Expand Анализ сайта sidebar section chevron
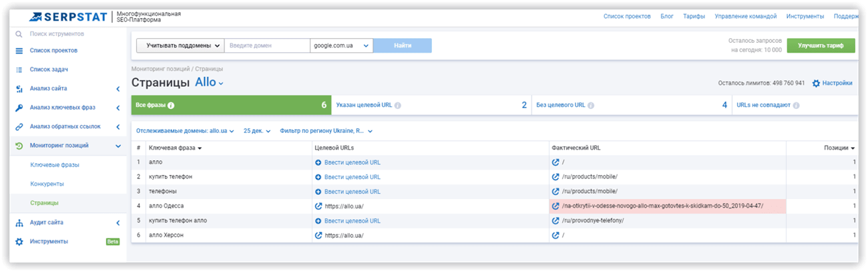The image size is (868, 272). point(118,89)
